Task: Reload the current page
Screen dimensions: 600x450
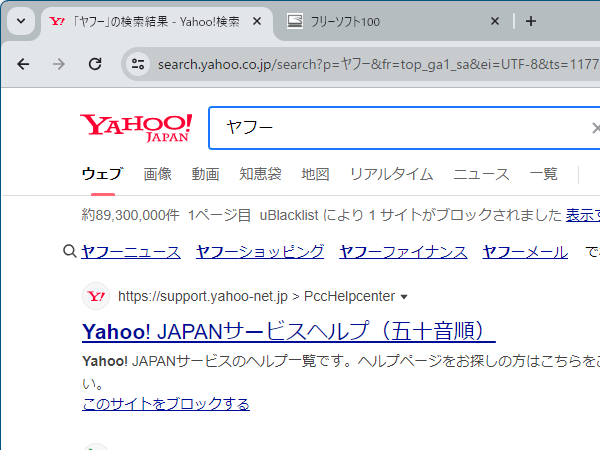Action: (x=95, y=64)
